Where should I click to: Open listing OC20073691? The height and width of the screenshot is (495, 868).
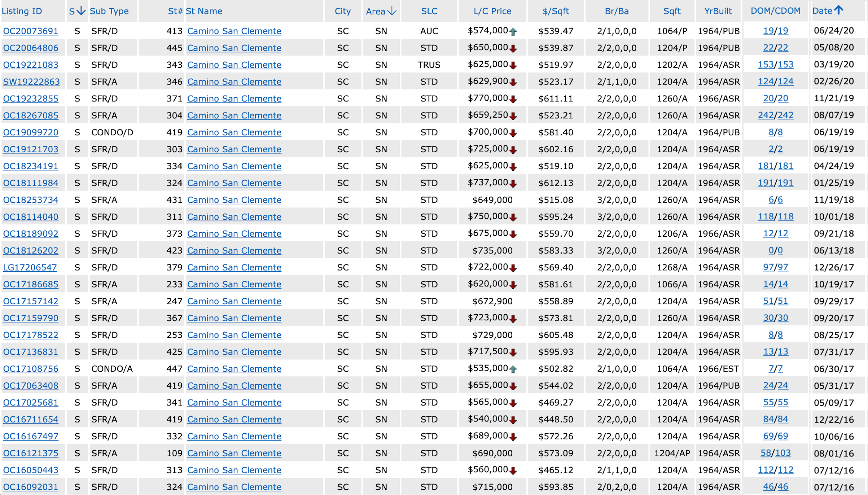(x=31, y=31)
